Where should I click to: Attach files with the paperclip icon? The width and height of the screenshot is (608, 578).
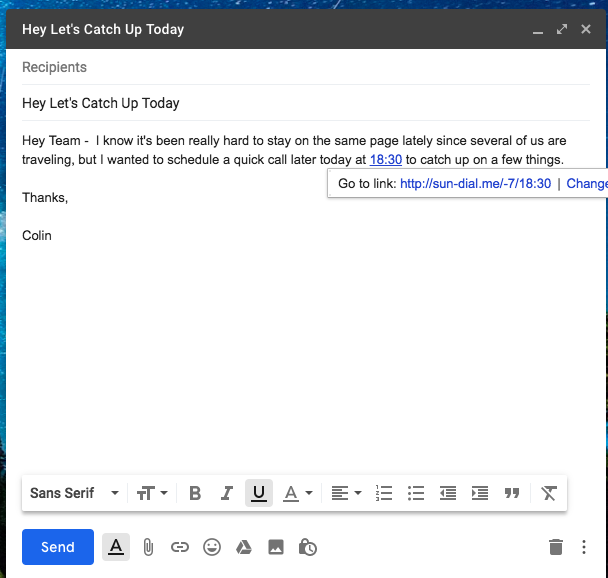(148, 547)
